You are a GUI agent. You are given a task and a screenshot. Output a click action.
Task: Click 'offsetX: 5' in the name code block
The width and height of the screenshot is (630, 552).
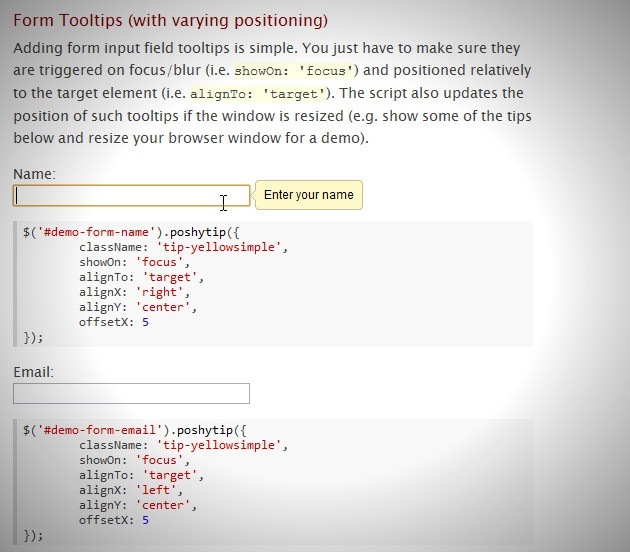[114, 322]
